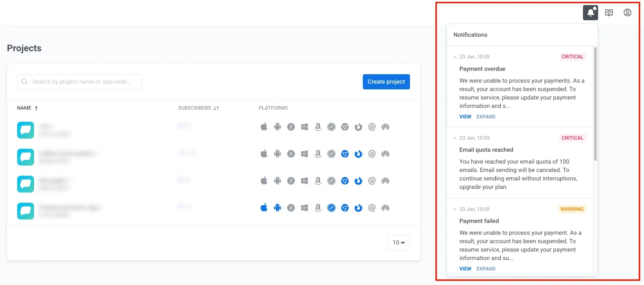The image size is (644, 285).
Task: Focus the project name search field
Action: [81, 82]
